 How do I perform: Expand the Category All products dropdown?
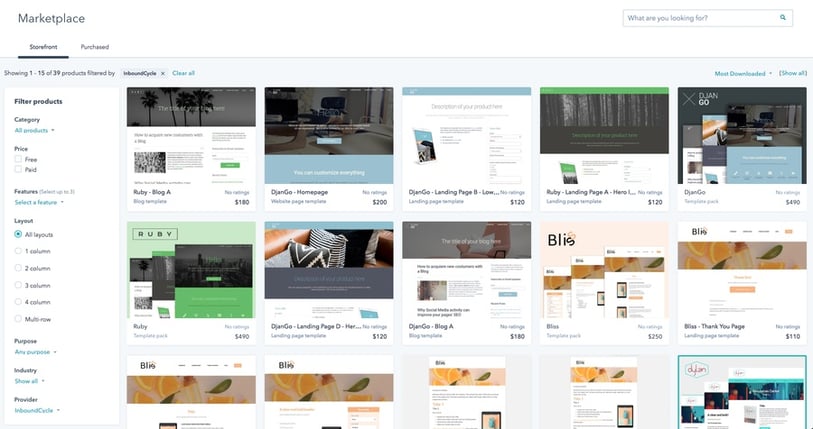coord(34,130)
